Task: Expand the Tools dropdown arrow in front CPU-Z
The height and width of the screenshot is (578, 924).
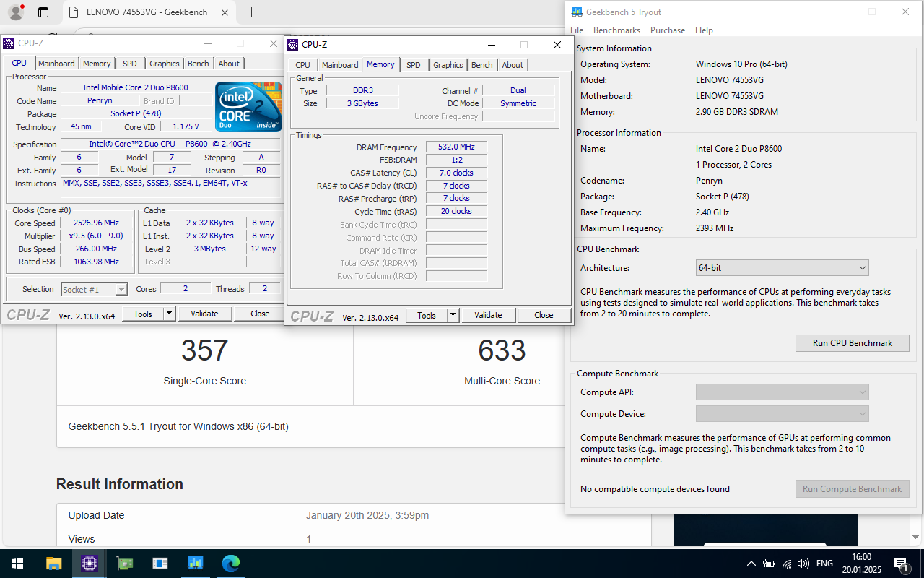Action: 453,315
